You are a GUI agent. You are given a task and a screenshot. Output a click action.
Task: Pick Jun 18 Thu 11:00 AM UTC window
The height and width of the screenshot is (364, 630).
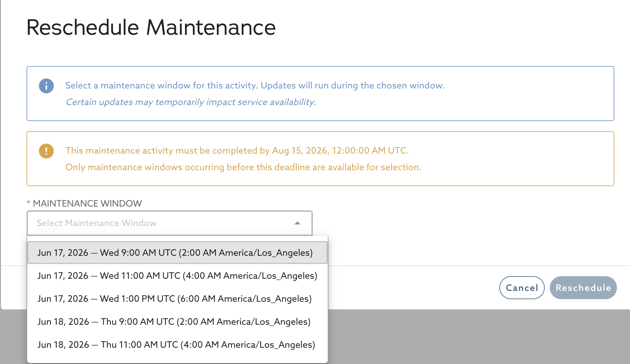(x=177, y=345)
